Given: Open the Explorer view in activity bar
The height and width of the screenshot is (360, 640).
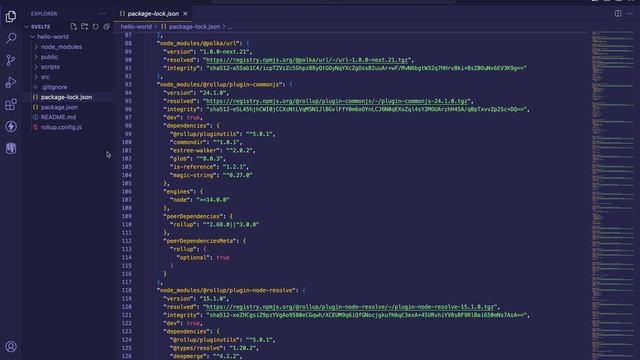Looking at the screenshot, I should coord(11,16).
